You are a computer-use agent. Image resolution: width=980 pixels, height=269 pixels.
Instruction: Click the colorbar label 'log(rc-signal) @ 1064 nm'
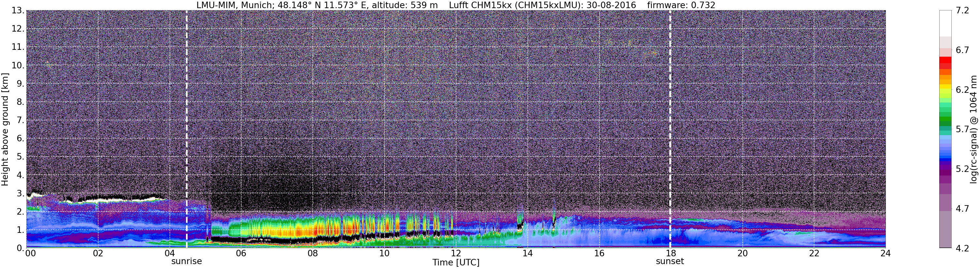coord(973,129)
